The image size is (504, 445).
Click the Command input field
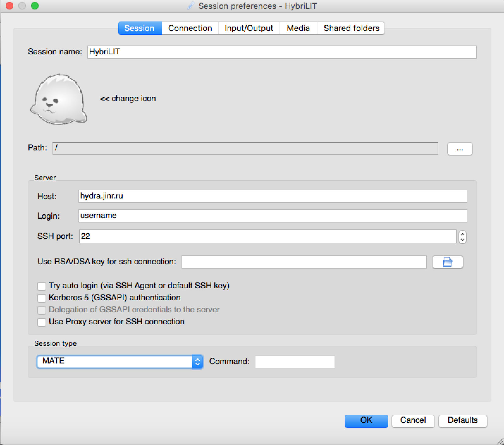click(295, 362)
